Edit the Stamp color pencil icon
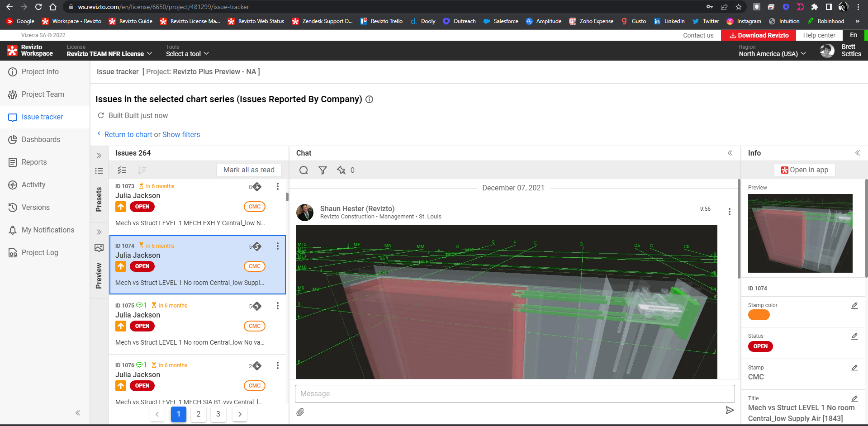This screenshot has height=426, width=868. (854, 306)
